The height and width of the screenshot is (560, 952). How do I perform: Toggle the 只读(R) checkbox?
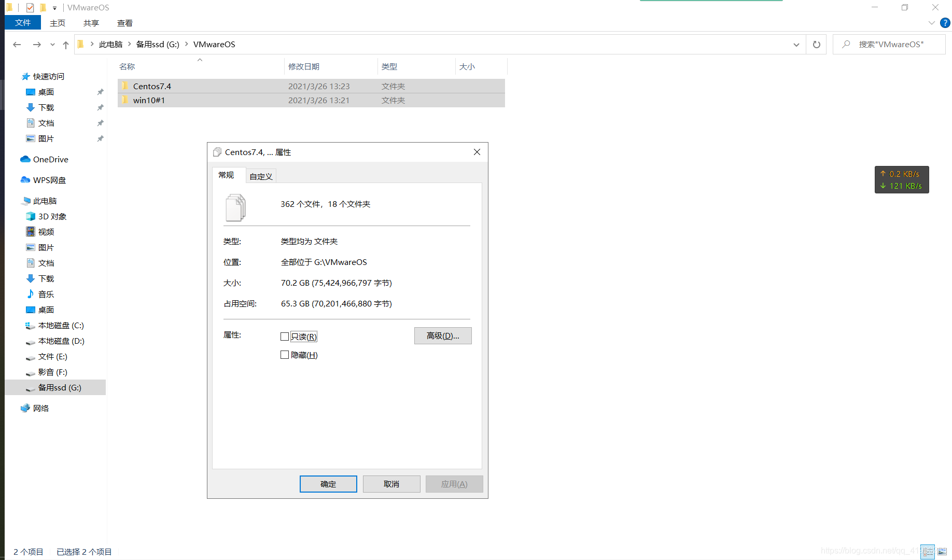[x=285, y=337]
